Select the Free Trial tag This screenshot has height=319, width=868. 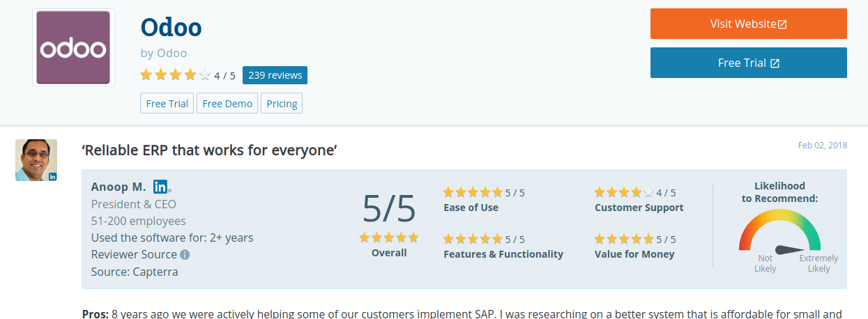click(167, 103)
